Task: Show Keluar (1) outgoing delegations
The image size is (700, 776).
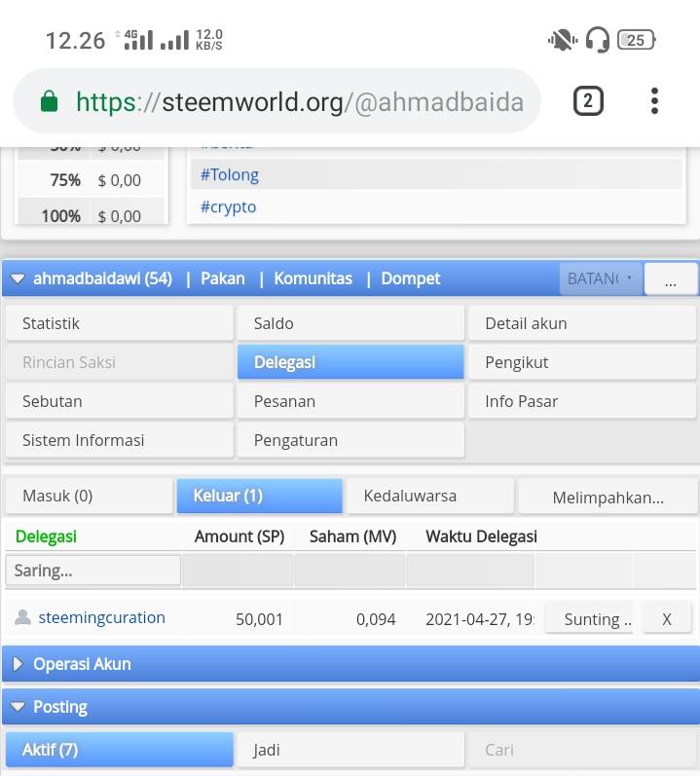Action: pos(260,496)
